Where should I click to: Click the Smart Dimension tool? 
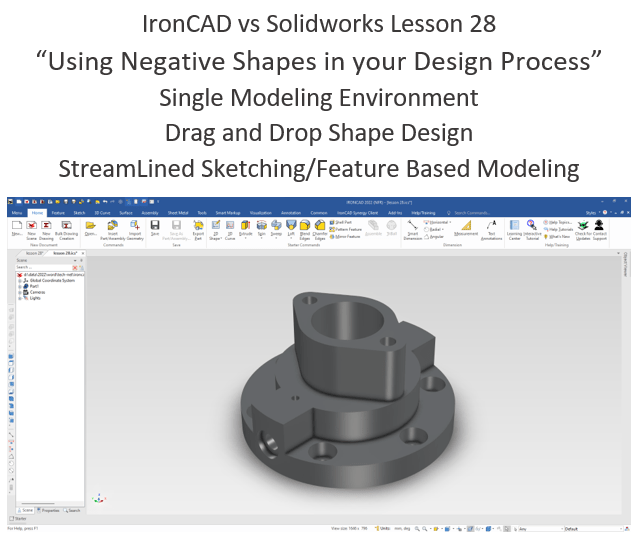pyautogui.click(x=413, y=228)
